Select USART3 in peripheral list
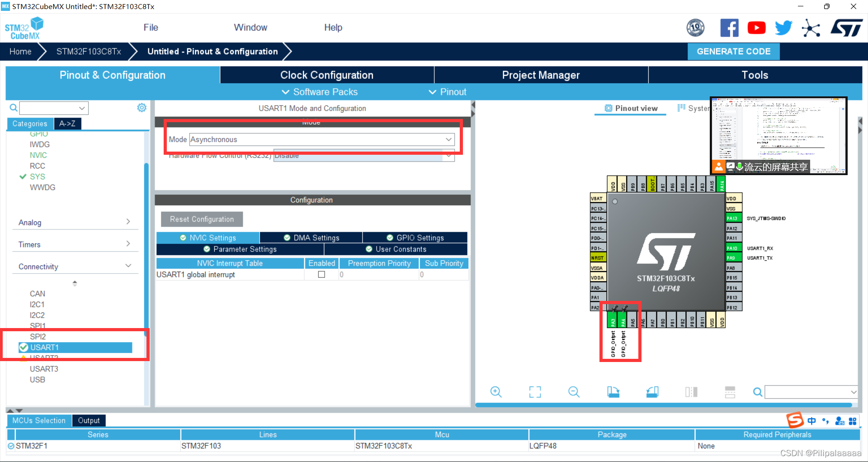Screen dimensions: 868x462 44,369
